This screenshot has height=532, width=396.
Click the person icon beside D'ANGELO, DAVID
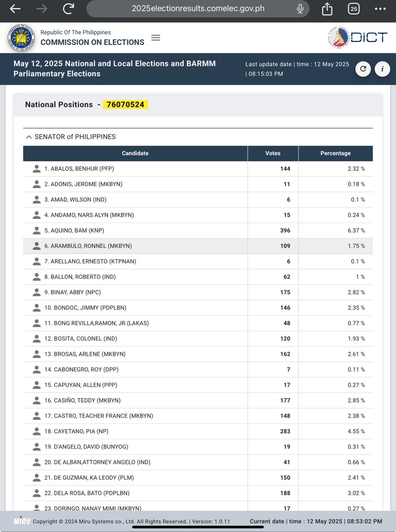pyautogui.click(x=37, y=446)
